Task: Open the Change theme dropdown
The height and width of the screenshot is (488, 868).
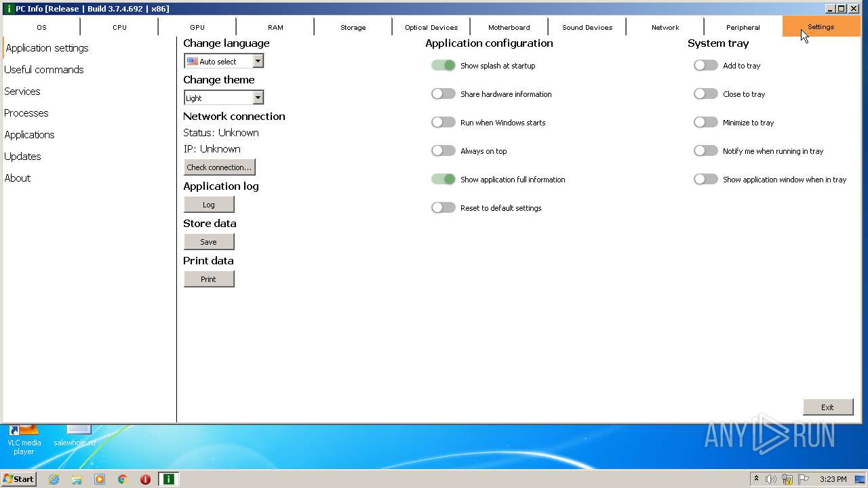Action: pos(224,98)
